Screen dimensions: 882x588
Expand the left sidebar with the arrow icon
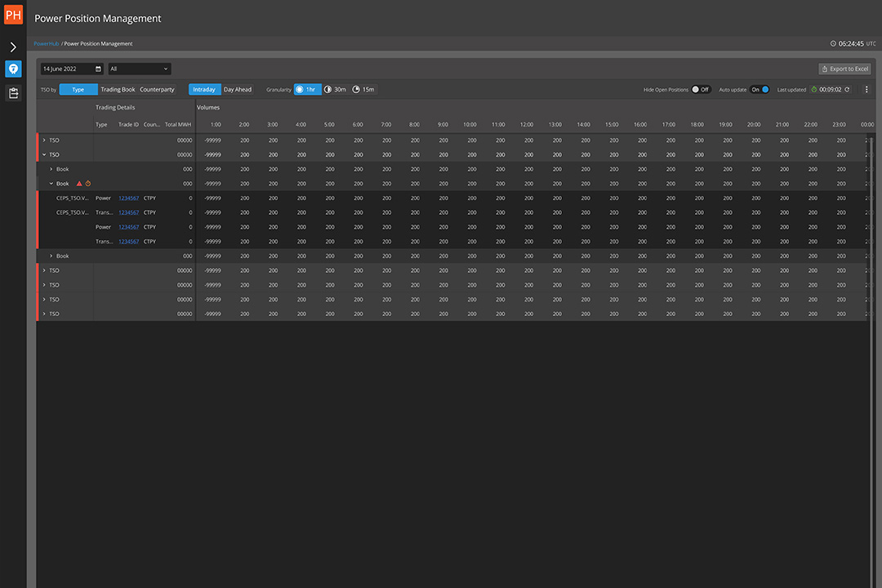[13, 47]
